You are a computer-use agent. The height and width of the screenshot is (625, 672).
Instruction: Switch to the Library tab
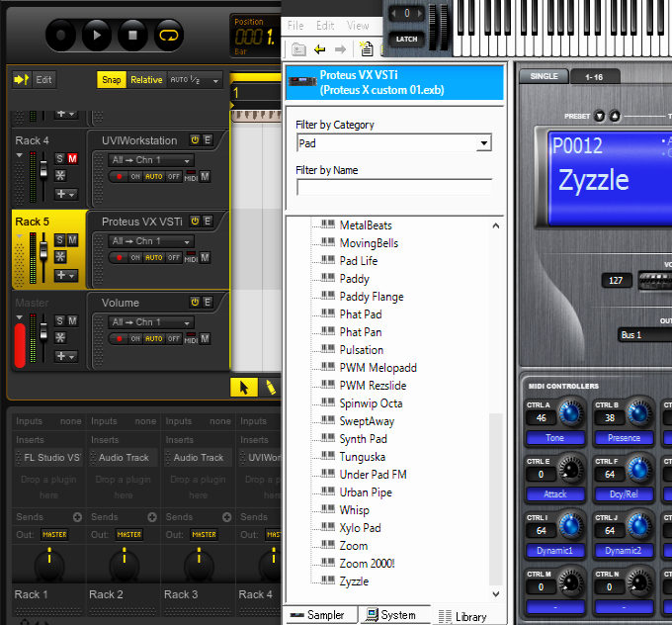463,617
